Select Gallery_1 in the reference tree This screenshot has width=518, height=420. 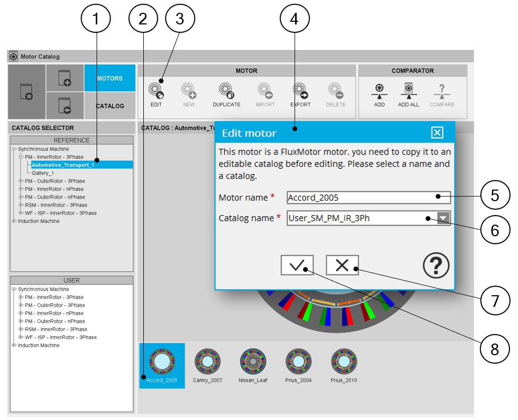43,173
